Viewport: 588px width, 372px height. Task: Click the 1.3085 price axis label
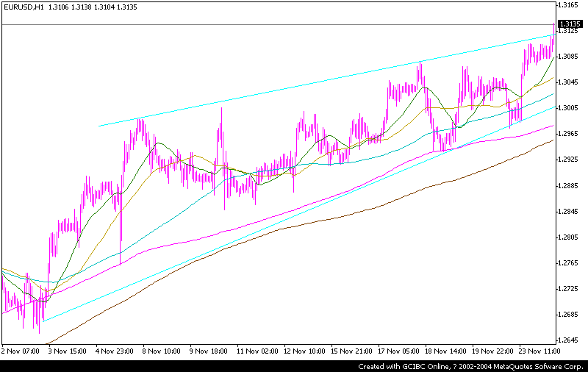[x=569, y=57]
